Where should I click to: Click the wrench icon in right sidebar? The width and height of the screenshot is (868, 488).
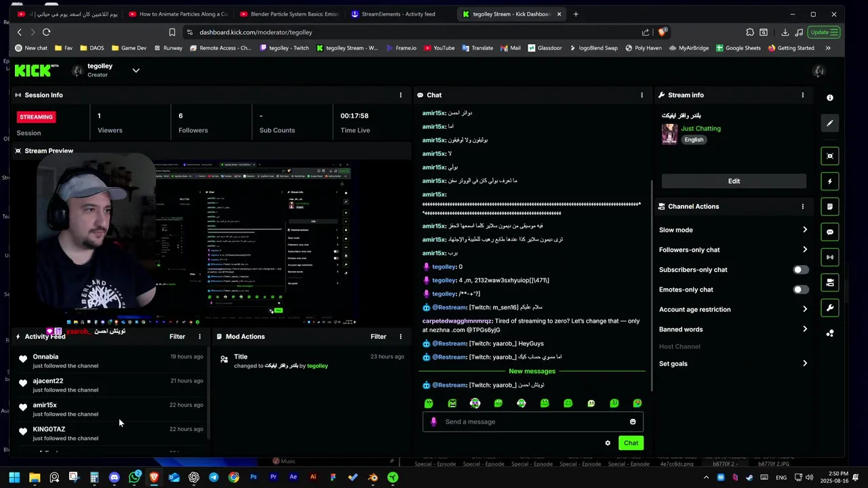[829, 308]
